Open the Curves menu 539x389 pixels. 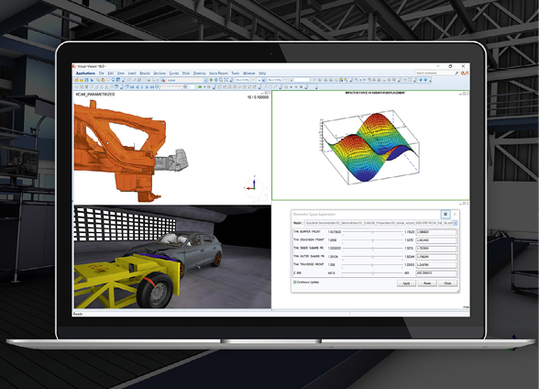click(x=174, y=73)
